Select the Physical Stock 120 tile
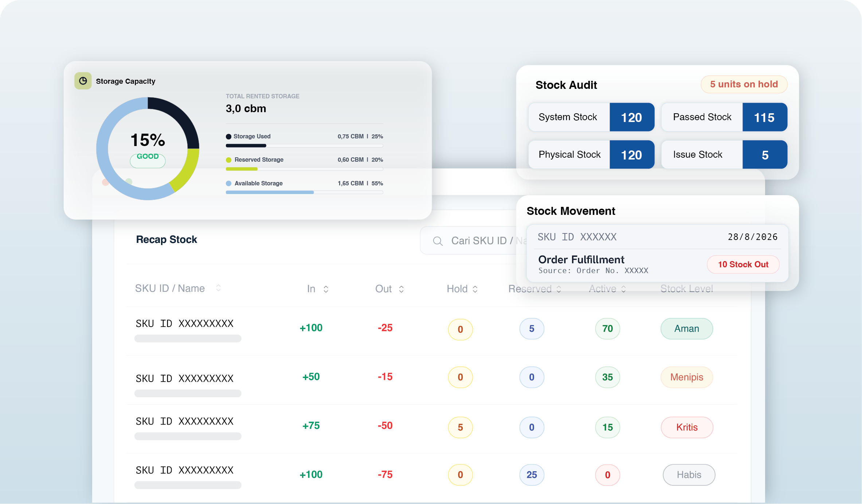Image resolution: width=862 pixels, height=504 pixels. (591, 155)
